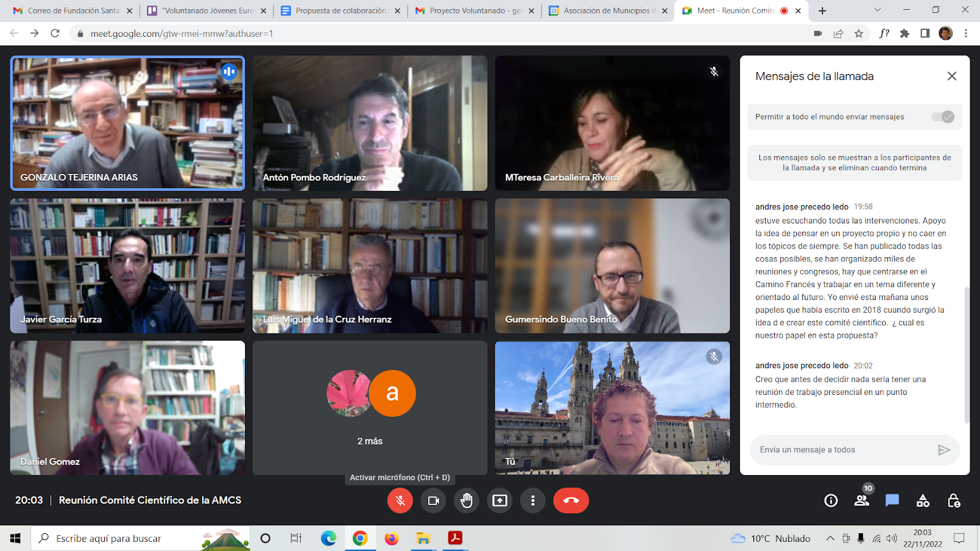The image size is (980, 551).
Task: Open host controls lock icon
Action: (953, 501)
